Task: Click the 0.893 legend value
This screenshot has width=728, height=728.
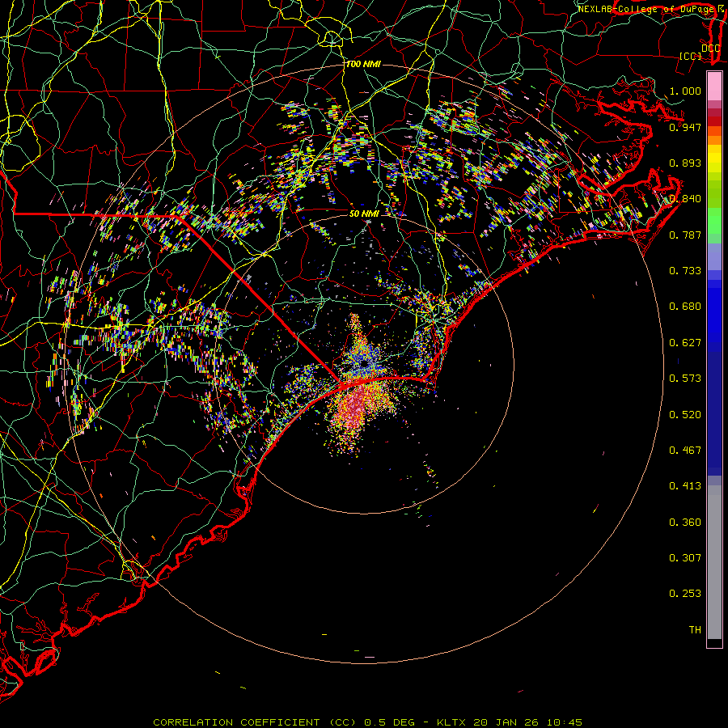Action: (x=685, y=163)
